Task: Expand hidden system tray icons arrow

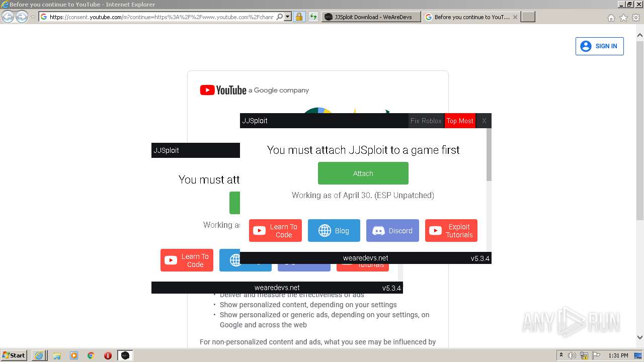Action: pos(561,355)
